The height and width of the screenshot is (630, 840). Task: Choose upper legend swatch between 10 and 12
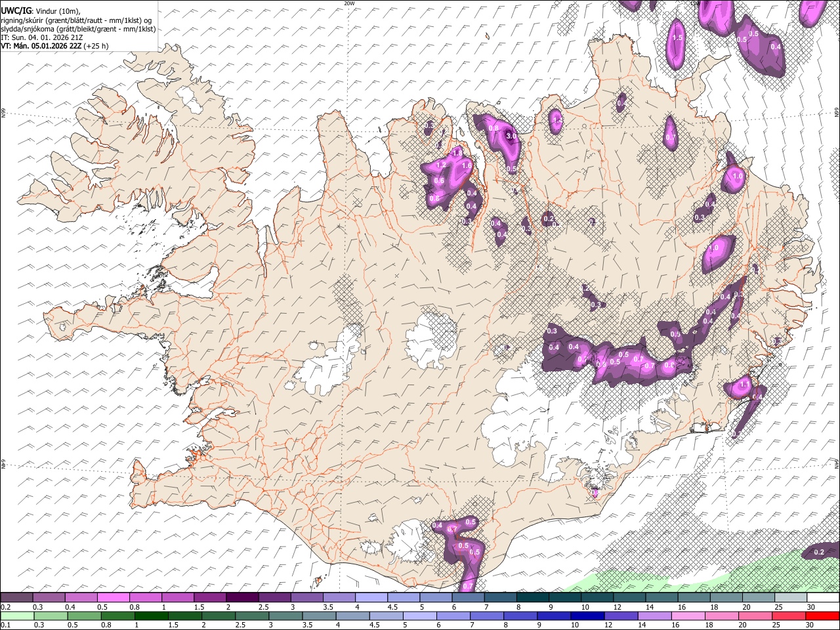pyautogui.click(x=597, y=598)
